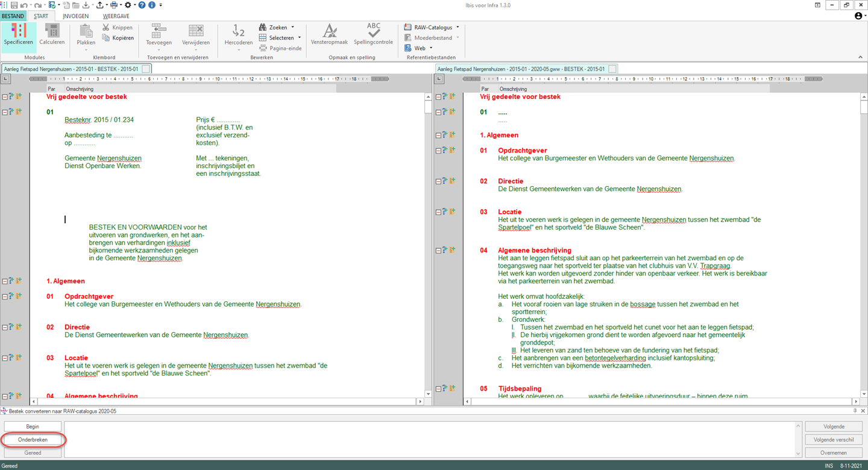The height and width of the screenshot is (470, 868).
Task: Click the user account icon top right
Action: pos(859,16)
